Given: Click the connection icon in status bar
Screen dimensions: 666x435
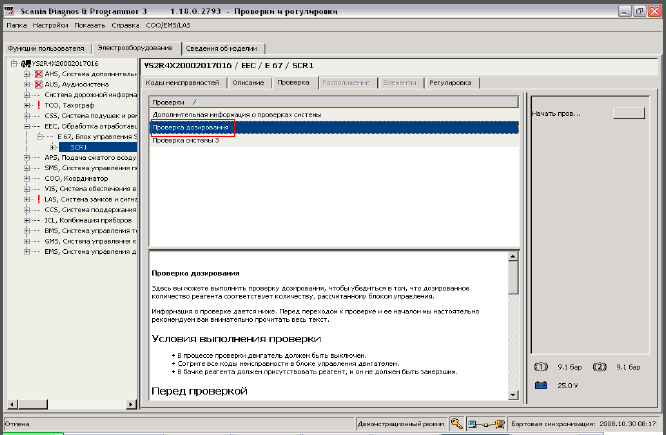Looking at the screenshot, I should 479,425.
